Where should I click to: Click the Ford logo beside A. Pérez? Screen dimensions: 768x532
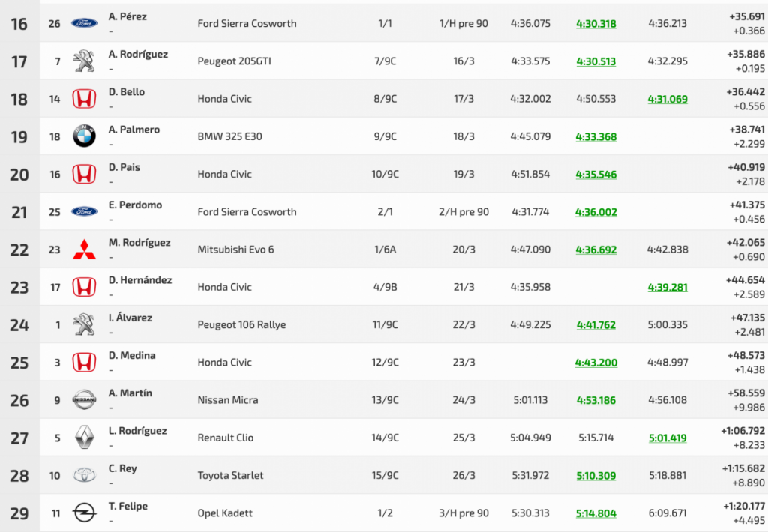pyautogui.click(x=84, y=23)
